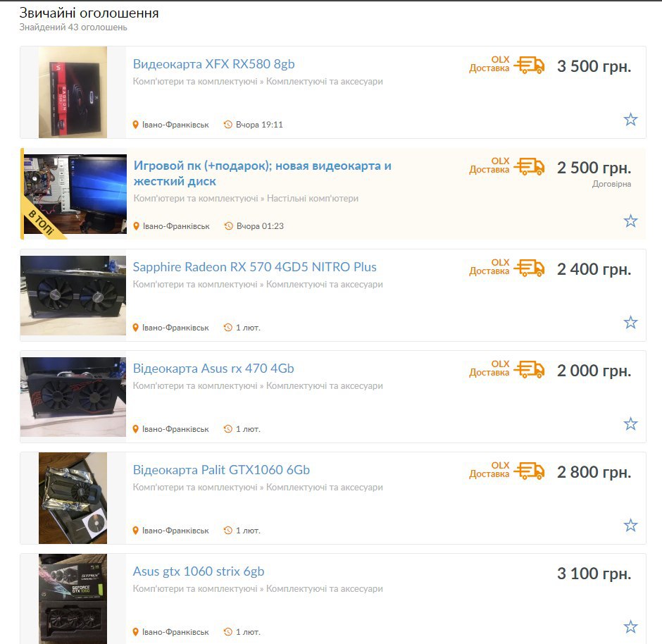Star the Игровой пк listing as favorite
The image size is (662, 644).
click(630, 221)
